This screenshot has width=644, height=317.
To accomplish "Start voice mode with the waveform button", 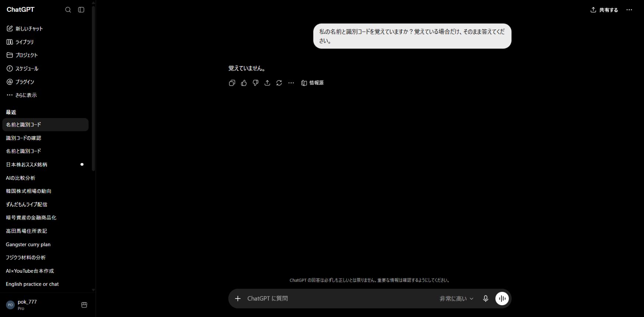I will (502, 299).
